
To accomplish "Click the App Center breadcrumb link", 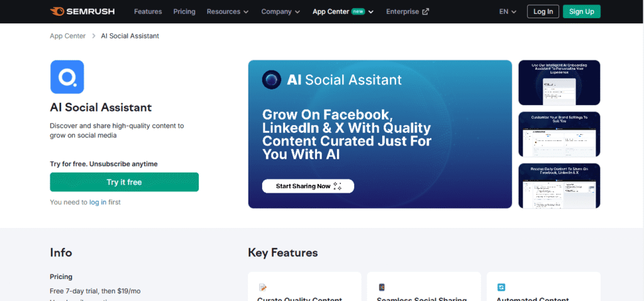I will [x=67, y=36].
